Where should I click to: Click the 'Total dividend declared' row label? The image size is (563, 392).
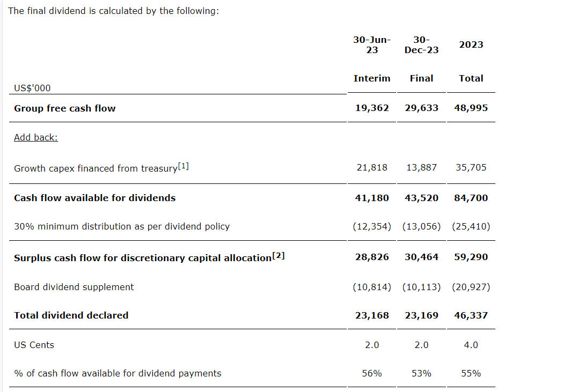(71, 315)
